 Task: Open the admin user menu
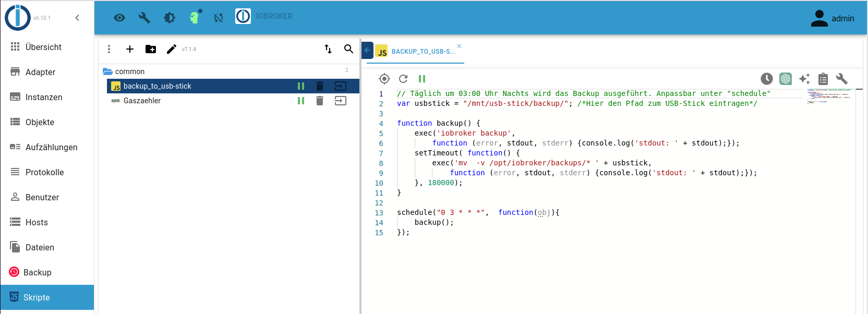click(833, 18)
